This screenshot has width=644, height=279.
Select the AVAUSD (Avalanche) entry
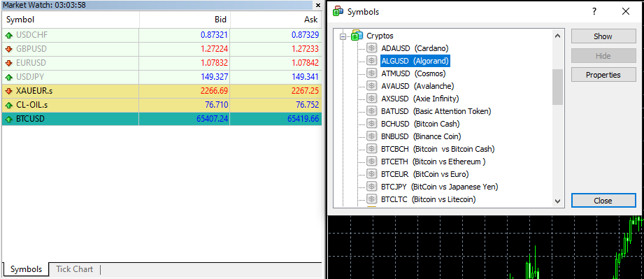coord(417,86)
